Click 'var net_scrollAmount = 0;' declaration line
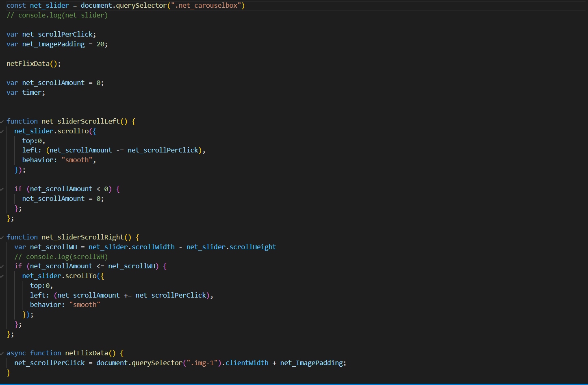The height and width of the screenshot is (385, 588). [x=55, y=83]
